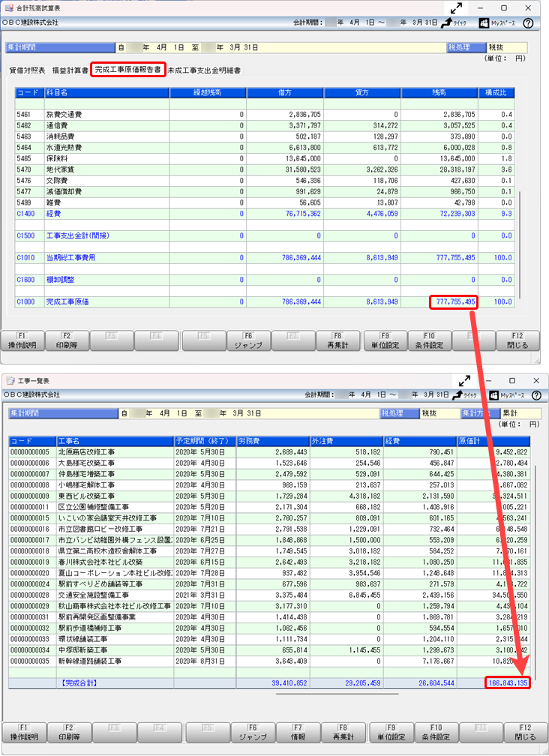Image resolution: width=549 pixels, height=756 pixels.
Task: Click the 完成合計 total 166,843,135
Action: (507, 682)
